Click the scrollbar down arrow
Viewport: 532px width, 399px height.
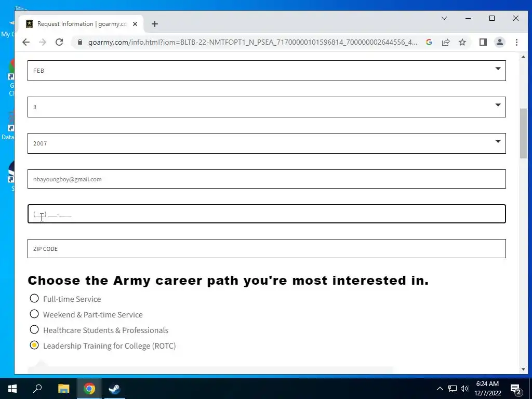pyautogui.click(x=523, y=369)
